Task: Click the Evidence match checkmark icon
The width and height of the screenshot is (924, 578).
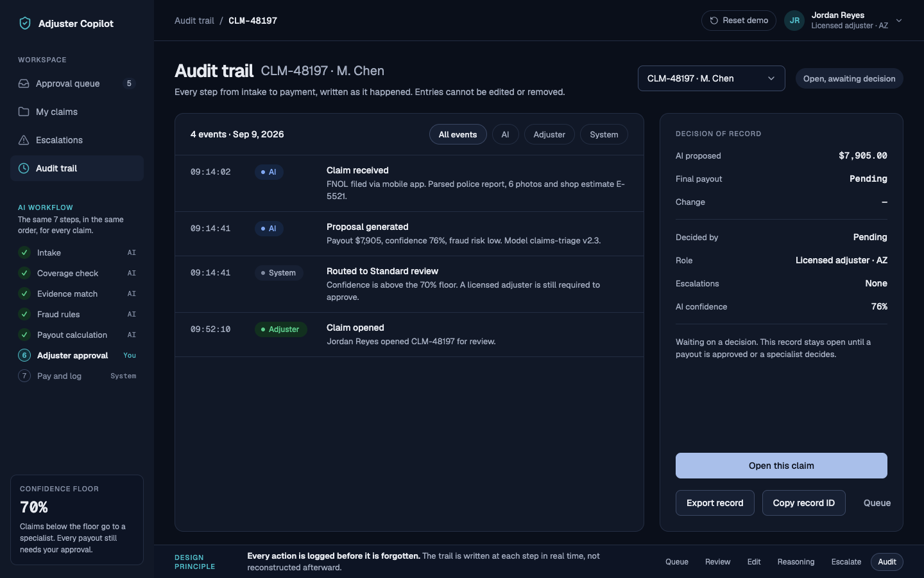Action: [x=24, y=293]
